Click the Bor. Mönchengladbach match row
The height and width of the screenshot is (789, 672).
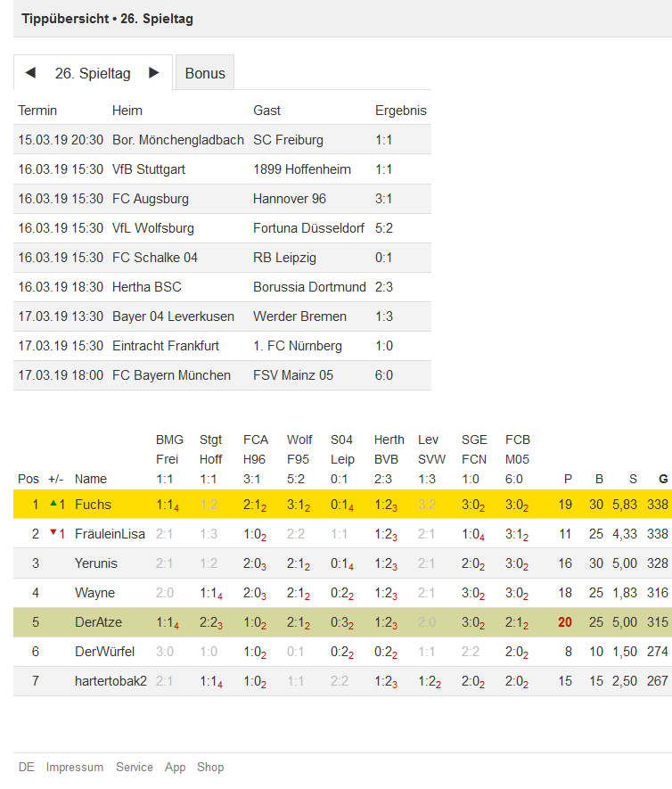[x=222, y=139]
